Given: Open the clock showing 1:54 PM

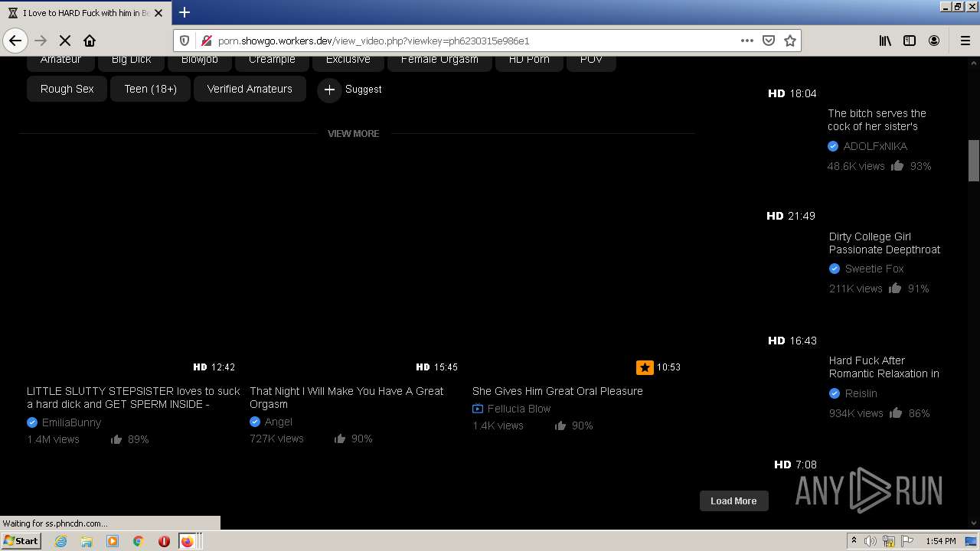Looking at the screenshot, I should coord(941,541).
